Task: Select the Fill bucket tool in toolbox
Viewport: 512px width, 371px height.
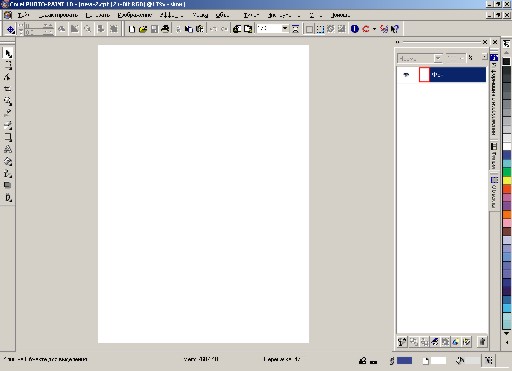Action: [x=8, y=162]
